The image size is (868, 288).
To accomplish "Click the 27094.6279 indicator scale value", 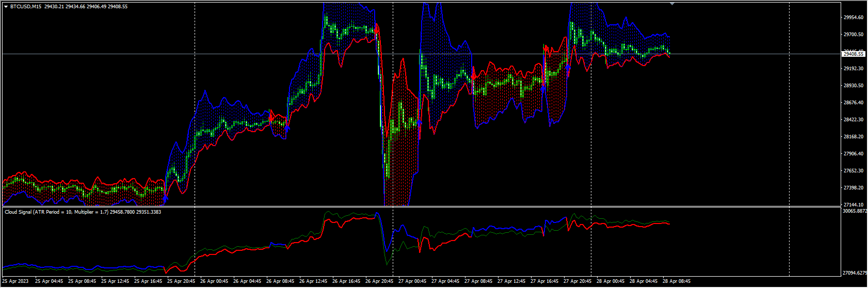I will click(855, 273).
